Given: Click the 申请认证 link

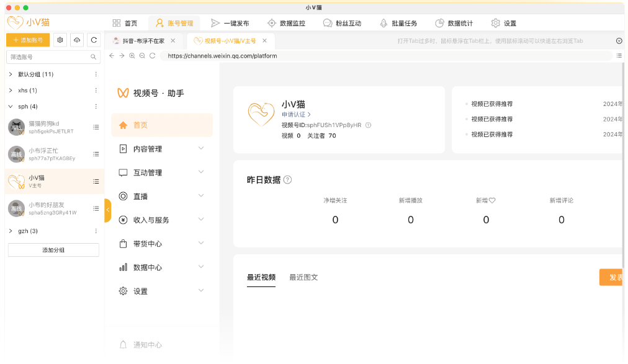Looking at the screenshot, I should (296, 114).
